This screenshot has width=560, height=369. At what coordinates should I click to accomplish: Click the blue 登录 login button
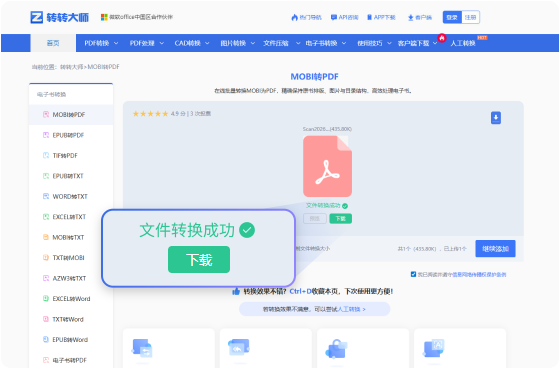452,17
